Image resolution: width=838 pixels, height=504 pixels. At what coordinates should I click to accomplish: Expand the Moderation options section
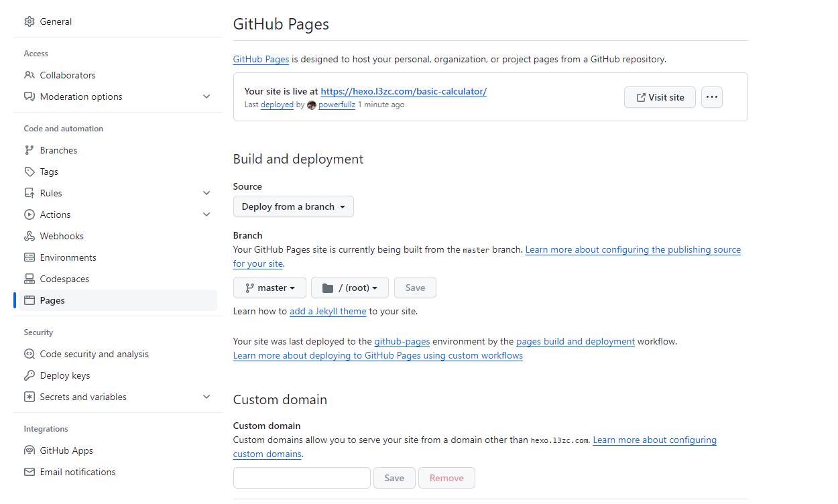206,97
